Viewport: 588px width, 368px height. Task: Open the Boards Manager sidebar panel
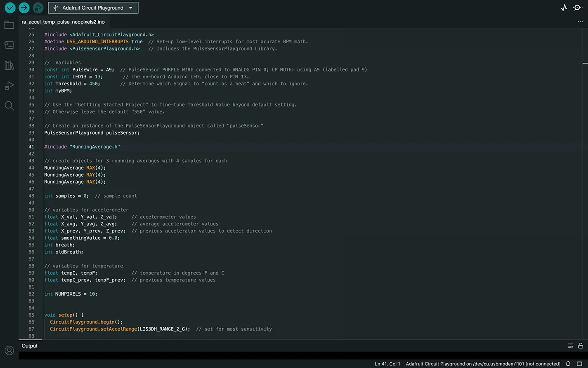point(9,45)
